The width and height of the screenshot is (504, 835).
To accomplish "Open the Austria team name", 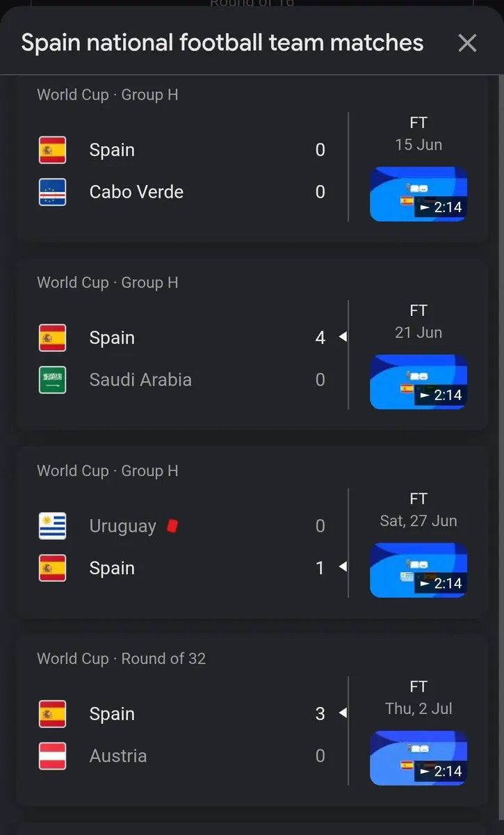I will pos(118,756).
